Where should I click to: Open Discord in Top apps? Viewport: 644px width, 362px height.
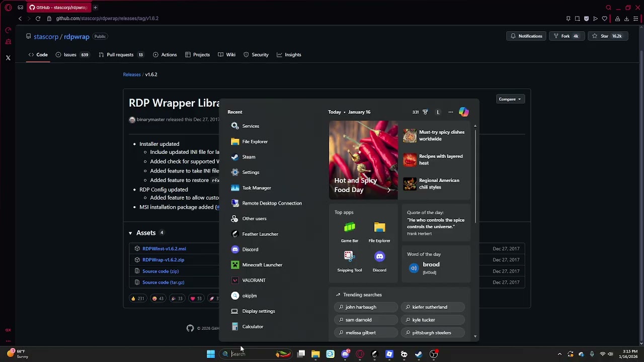click(x=379, y=261)
